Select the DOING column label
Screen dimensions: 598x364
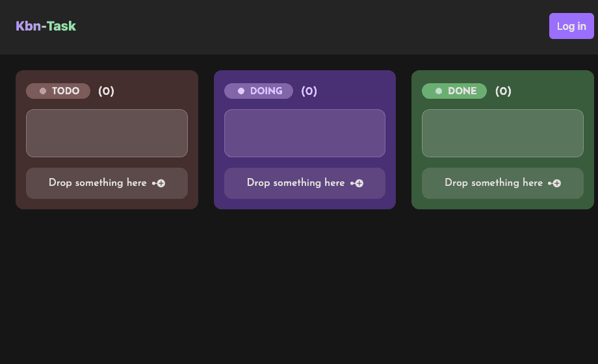[x=266, y=91]
